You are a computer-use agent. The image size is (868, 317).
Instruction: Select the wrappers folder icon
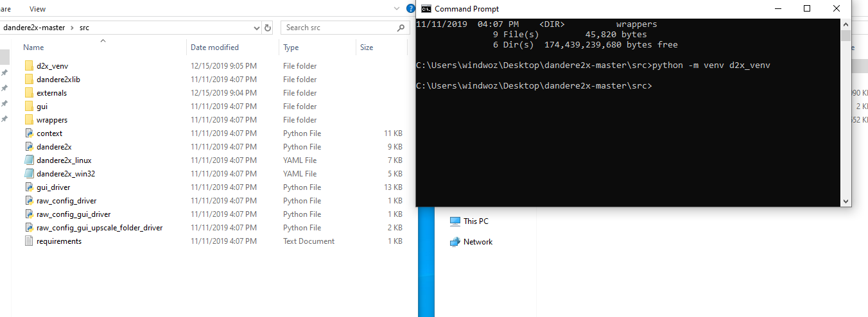tap(29, 120)
